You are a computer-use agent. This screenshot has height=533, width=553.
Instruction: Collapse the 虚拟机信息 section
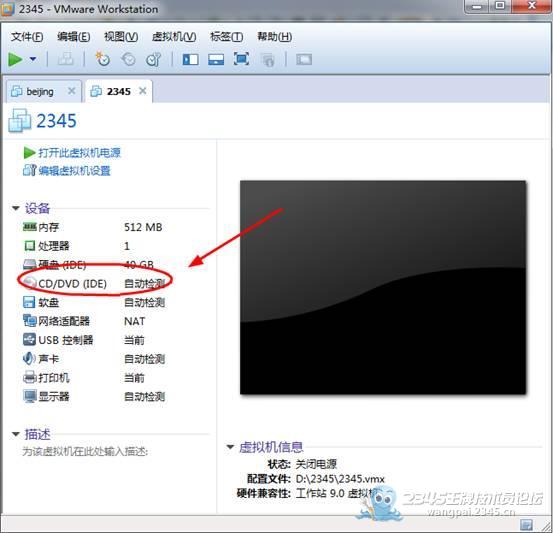230,447
